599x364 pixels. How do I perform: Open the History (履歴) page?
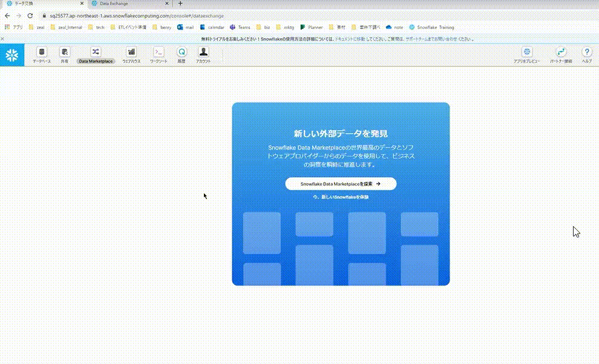coord(182,55)
